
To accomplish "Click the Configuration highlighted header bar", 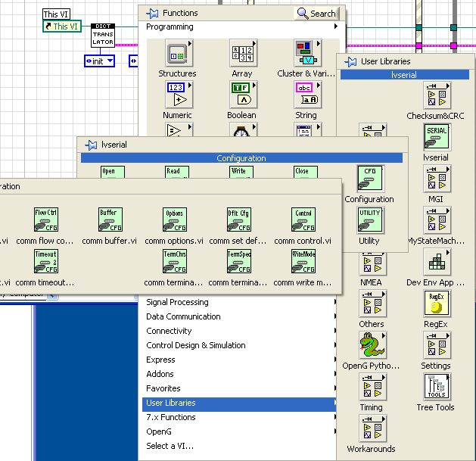I will pos(241,158).
